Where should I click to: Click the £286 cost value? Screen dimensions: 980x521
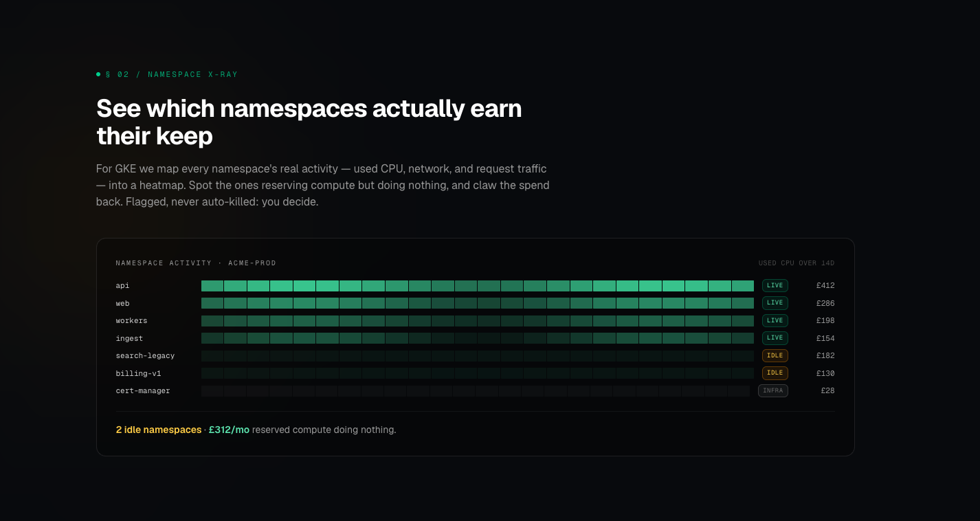pyautogui.click(x=825, y=303)
